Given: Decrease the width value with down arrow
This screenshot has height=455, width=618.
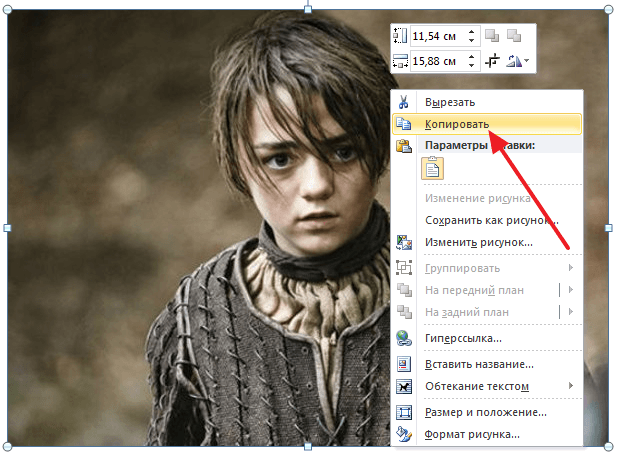Looking at the screenshot, I should pyautogui.click(x=471, y=66).
